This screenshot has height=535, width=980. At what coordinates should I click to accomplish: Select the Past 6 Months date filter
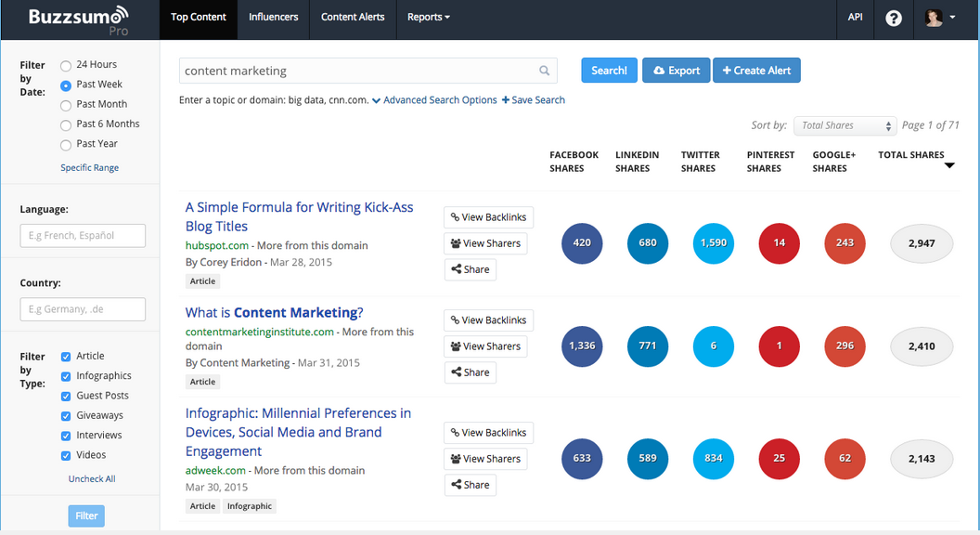pos(66,125)
